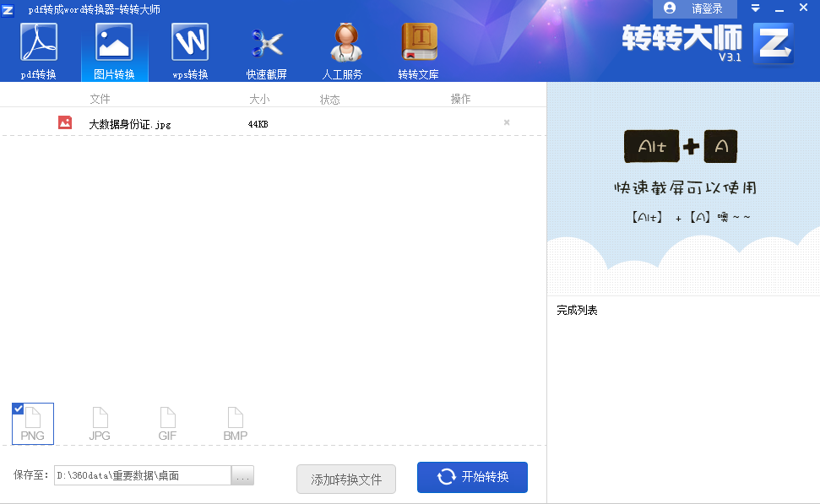The image size is (820, 504).
Task: Remove 大数据身份证.jpg with the X
Action: [507, 122]
